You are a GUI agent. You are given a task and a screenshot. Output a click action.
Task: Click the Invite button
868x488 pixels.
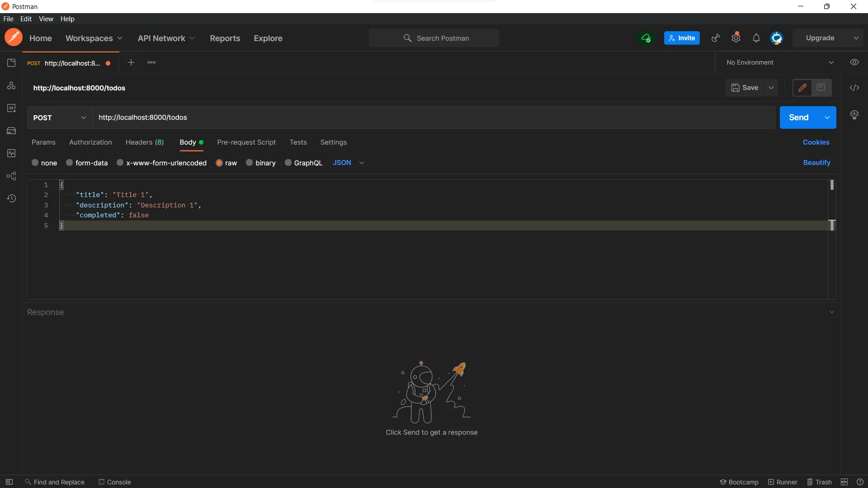[x=682, y=38]
